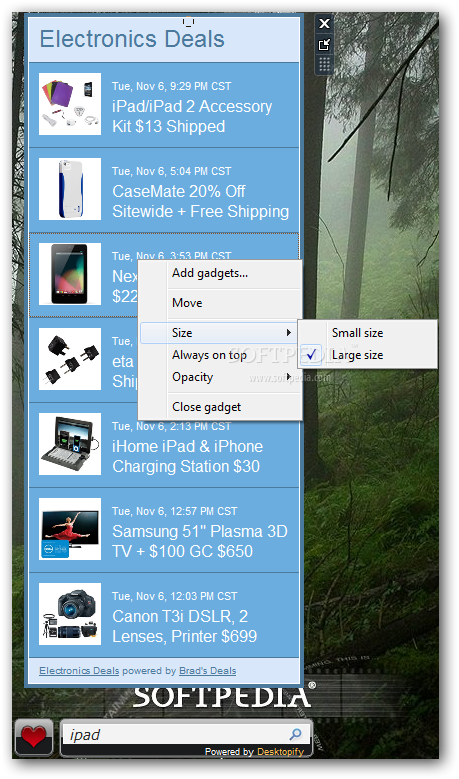Viewport: 459px width, 779px height.
Task: Open Canon T3i DSLR deal title
Action: (x=185, y=626)
